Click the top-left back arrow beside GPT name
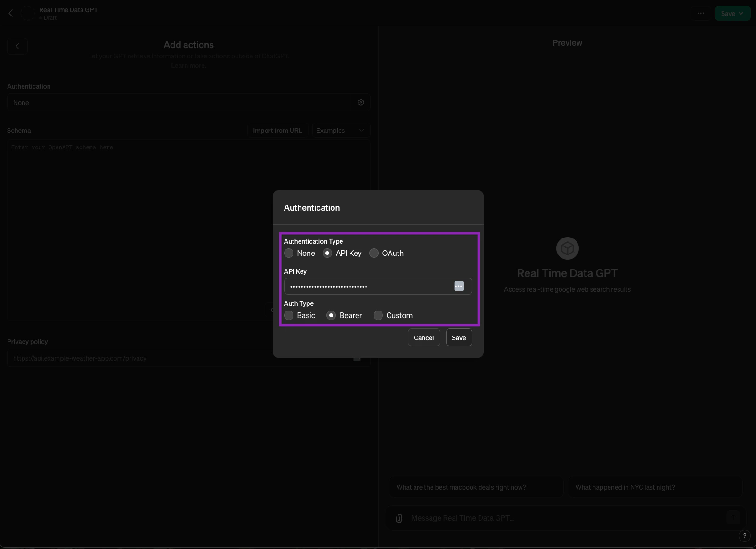Viewport: 756px width, 549px height. [11, 13]
